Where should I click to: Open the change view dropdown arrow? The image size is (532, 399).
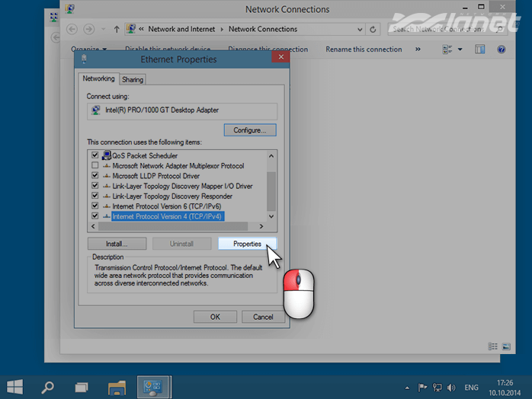[x=460, y=49]
